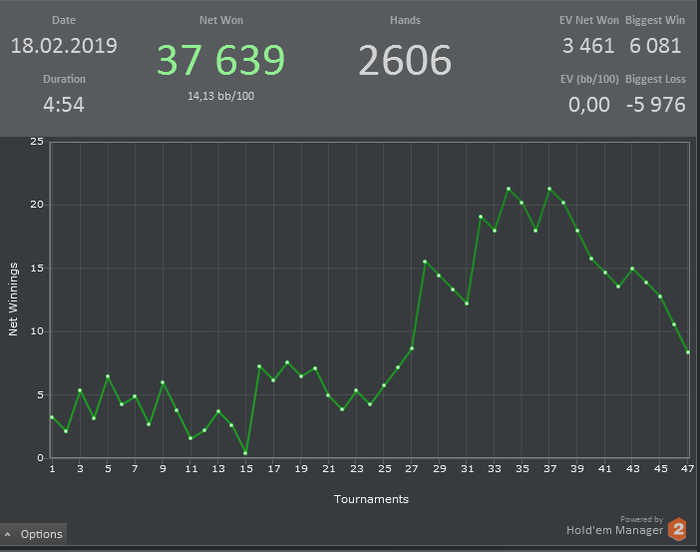Click the peak data point at tournament 34
This screenshot has height=552, width=700.
click(x=508, y=189)
